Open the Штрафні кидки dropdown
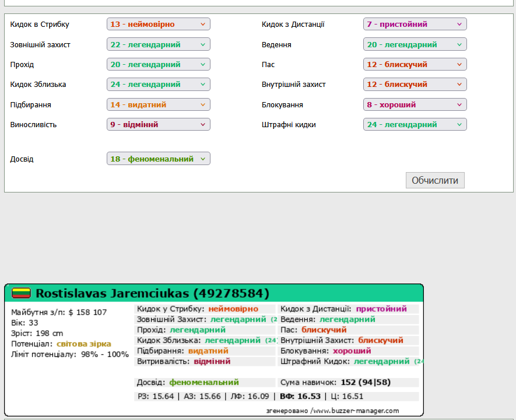 415,124
